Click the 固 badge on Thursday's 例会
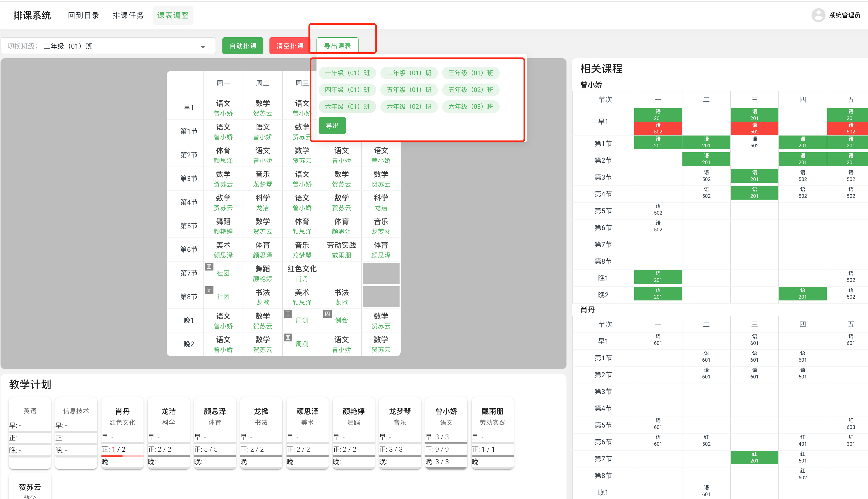This screenshot has height=499, width=868. (x=327, y=314)
